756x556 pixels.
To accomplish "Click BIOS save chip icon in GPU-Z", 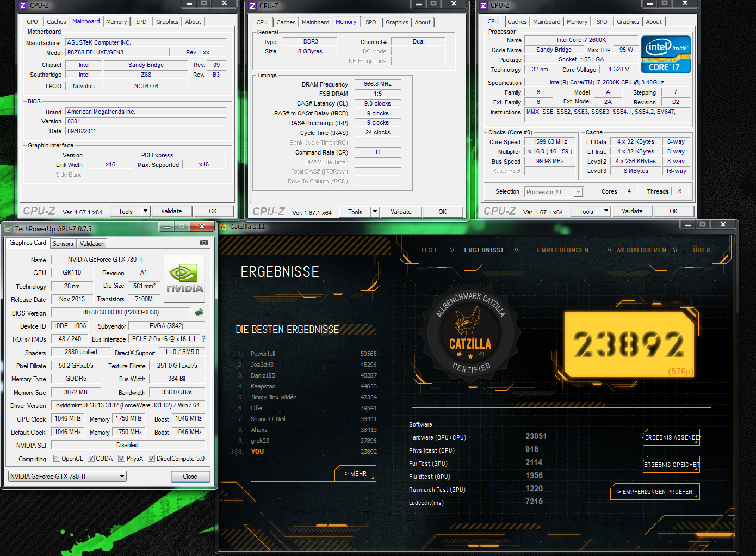I will [199, 312].
